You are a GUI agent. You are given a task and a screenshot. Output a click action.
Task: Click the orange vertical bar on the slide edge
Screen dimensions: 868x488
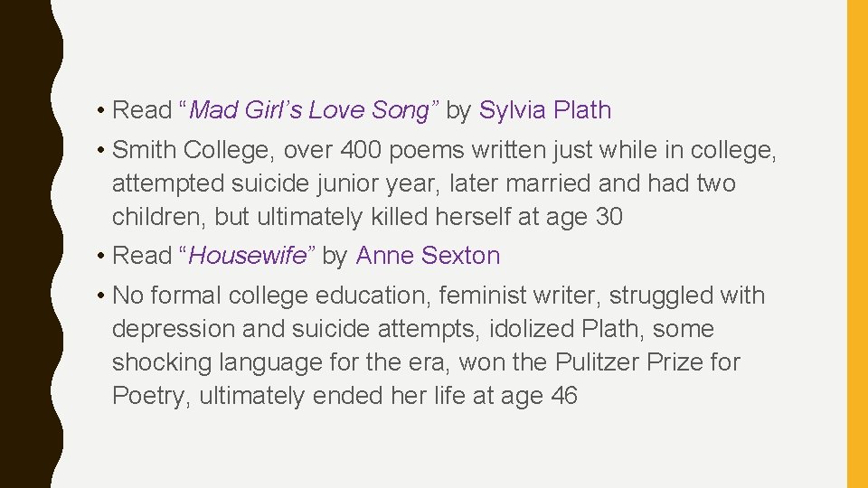857,244
